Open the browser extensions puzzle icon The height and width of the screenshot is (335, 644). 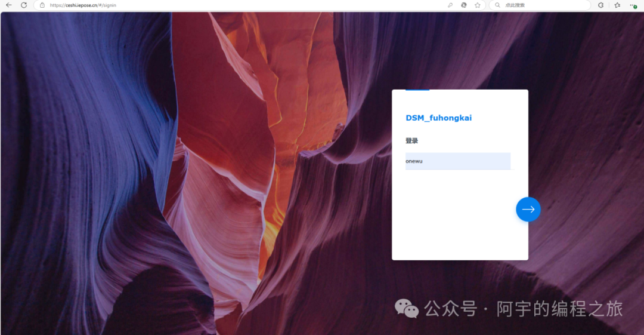tap(600, 5)
